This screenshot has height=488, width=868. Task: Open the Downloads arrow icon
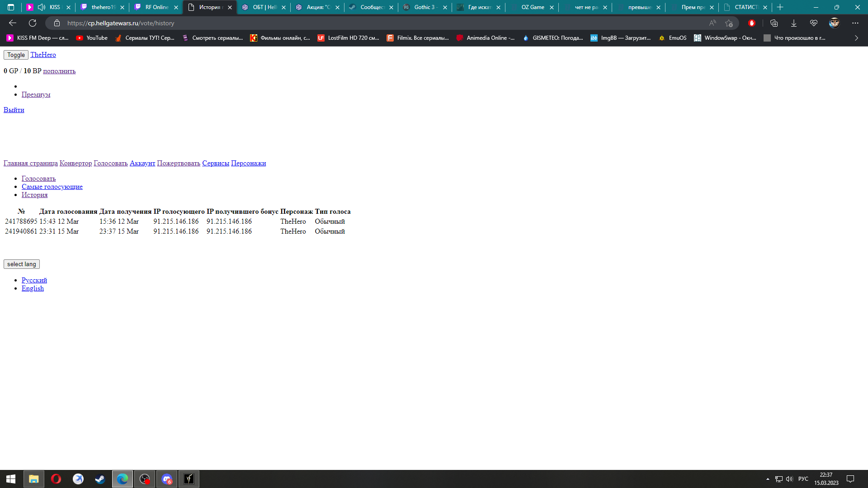point(794,23)
